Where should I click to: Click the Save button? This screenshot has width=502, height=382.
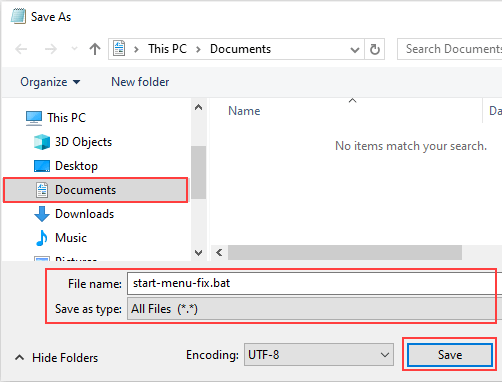coord(450,355)
